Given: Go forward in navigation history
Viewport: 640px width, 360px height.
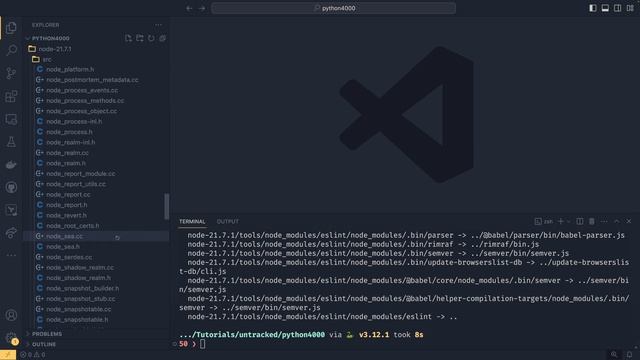Looking at the screenshot, I should pyautogui.click(x=202, y=8).
